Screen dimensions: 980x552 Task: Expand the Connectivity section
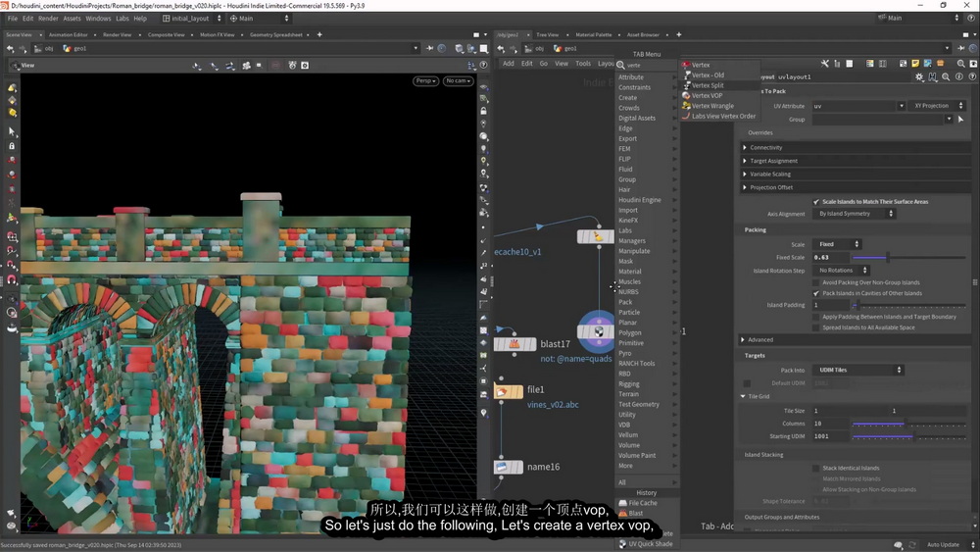pyautogui.click(x=855, y=147)
